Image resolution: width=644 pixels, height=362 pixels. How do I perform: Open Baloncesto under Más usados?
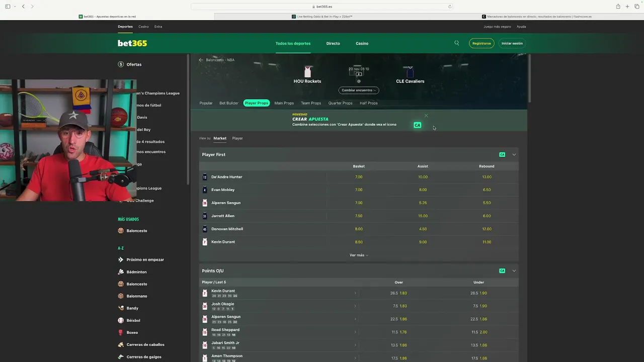point(137,231)
